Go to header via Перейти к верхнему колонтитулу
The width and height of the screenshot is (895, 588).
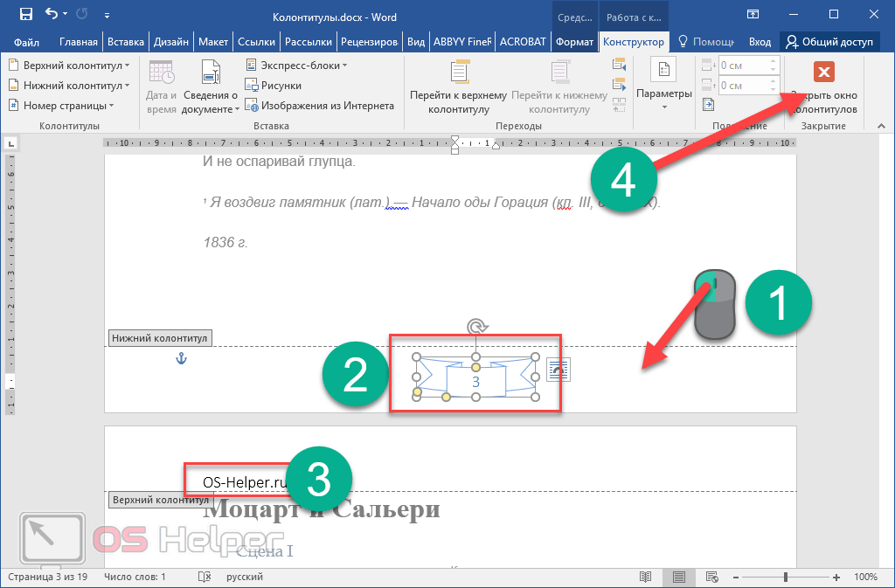tap(458, 88)
